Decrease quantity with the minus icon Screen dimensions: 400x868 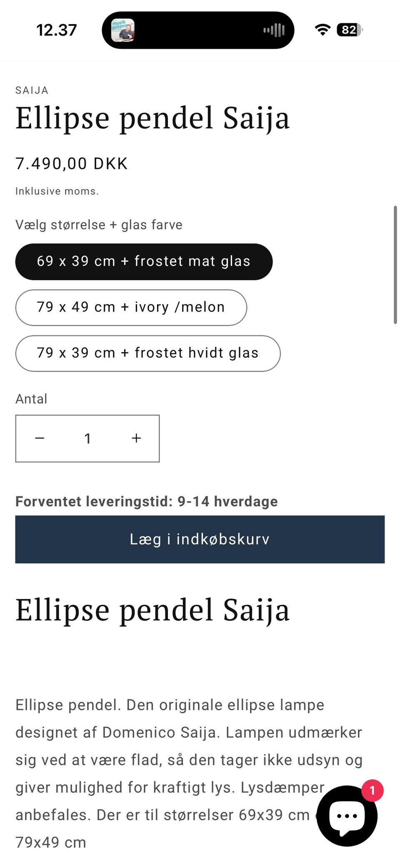[x=40, y=438]
